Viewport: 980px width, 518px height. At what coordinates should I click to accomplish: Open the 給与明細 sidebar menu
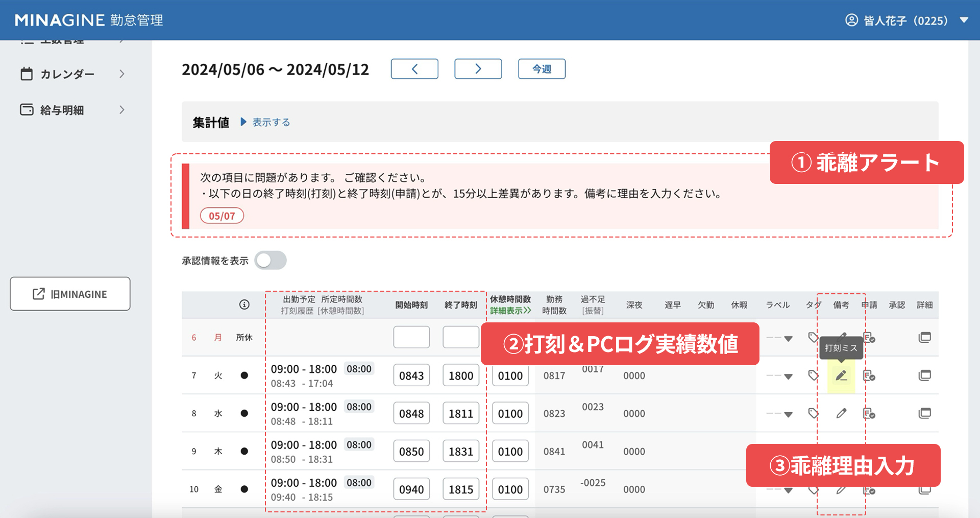pyautogui.click(x=71, y=110)
